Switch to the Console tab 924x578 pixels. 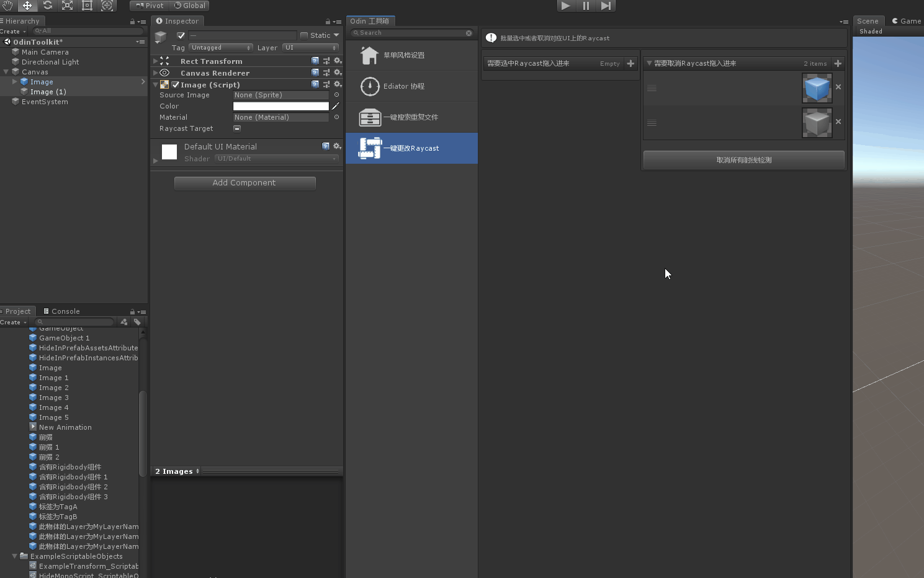click(x=61, y=311)
